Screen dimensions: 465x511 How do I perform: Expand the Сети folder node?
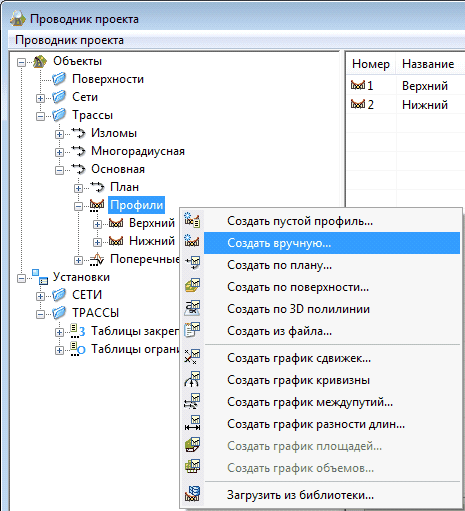pos(40,98)
